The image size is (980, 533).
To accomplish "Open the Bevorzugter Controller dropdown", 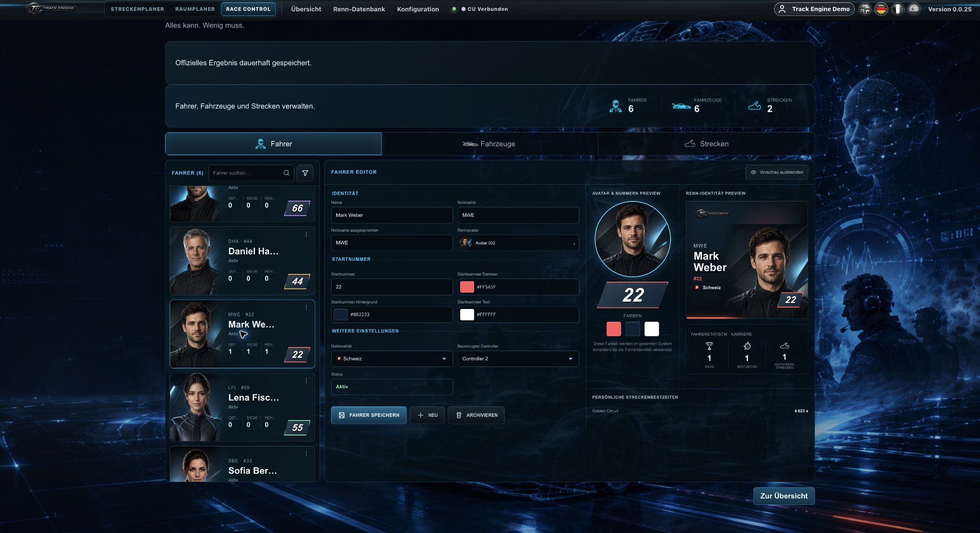I will click(x=518, y=359).
